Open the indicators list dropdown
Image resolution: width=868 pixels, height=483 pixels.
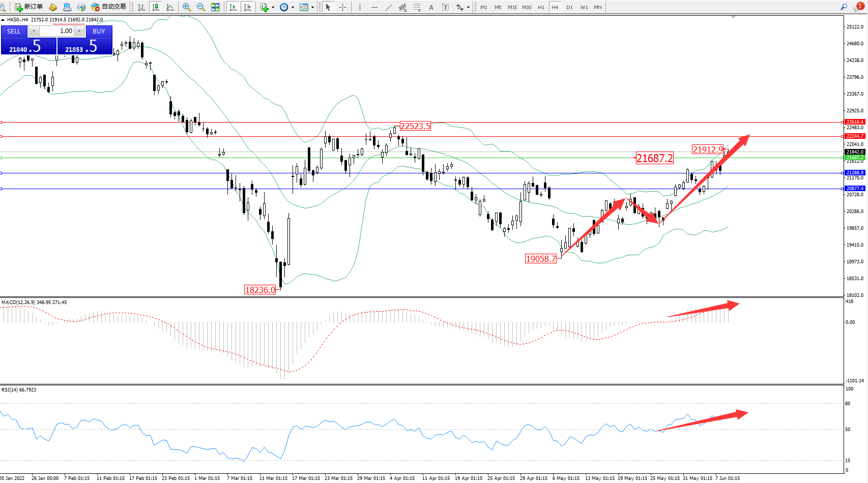pyautogui.click(x=273, y=7)
